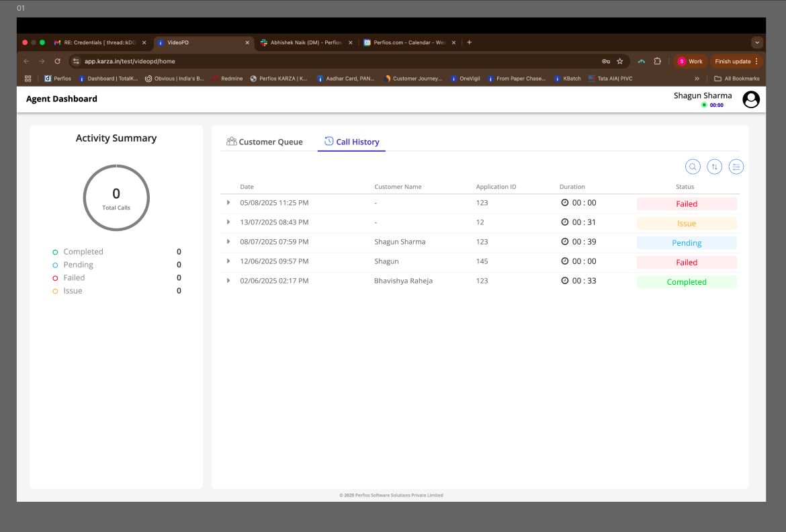Viewport: 786px width, 532px height.
Task: Click the Work profile chip in the browser
Action: [691, 61]
